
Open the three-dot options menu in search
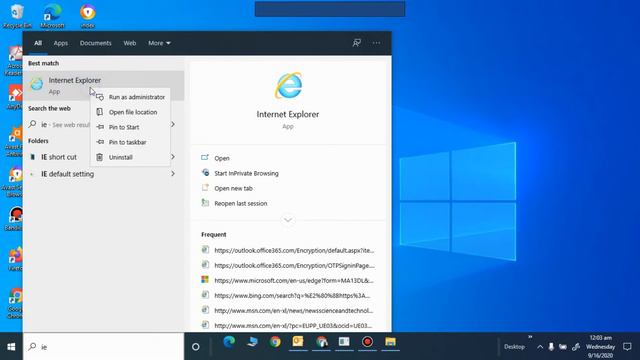click(376, 43)
